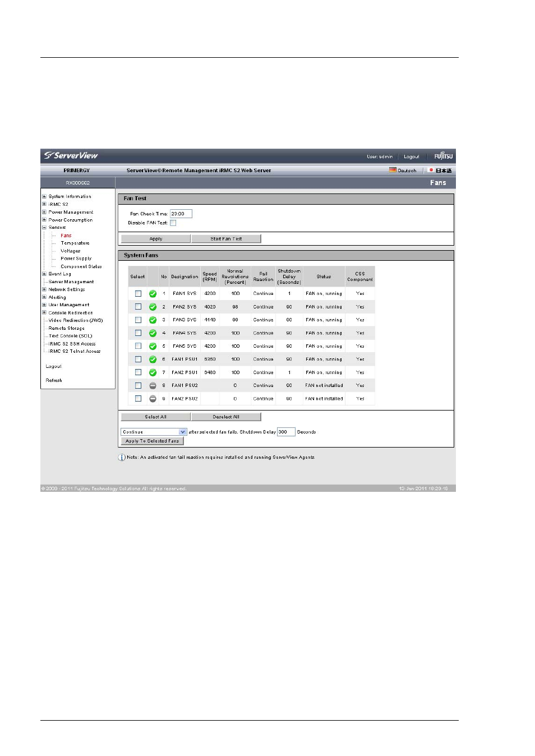The width and height of the screenshot is (535, 756).
Task: Select the FAN2 SYS row checkbox
Action: click(138, 307)
